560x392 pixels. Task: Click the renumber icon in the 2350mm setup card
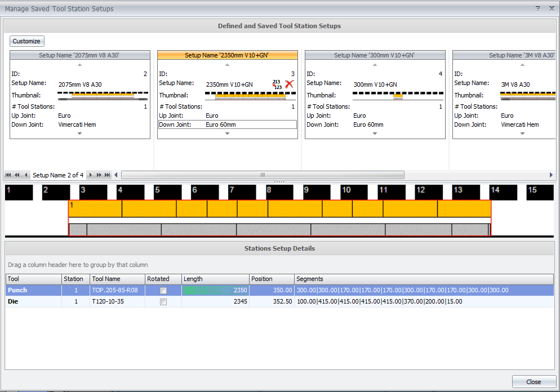277,84
